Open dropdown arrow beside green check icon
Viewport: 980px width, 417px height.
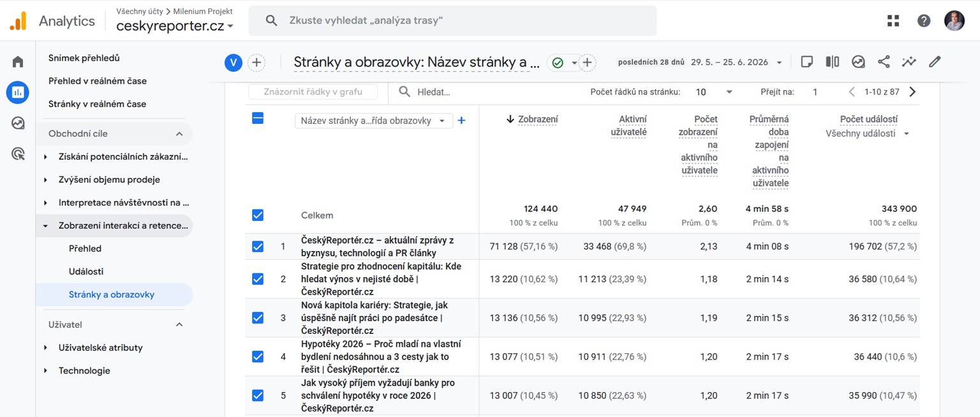click(x=574, y=63)
